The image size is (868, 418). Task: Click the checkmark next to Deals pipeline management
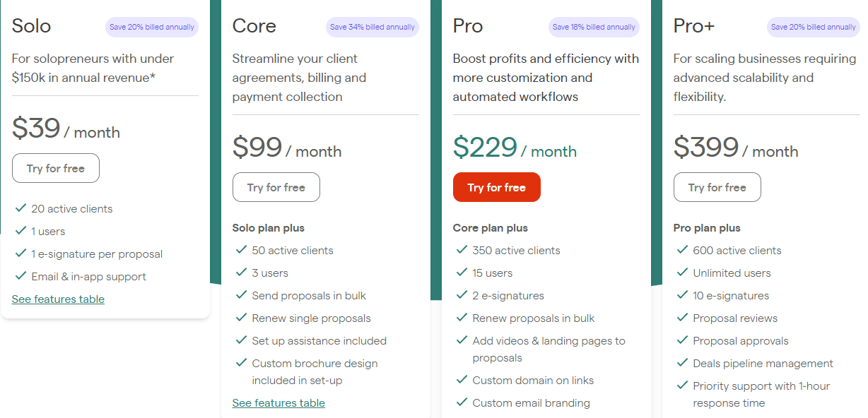pos(681,363)
